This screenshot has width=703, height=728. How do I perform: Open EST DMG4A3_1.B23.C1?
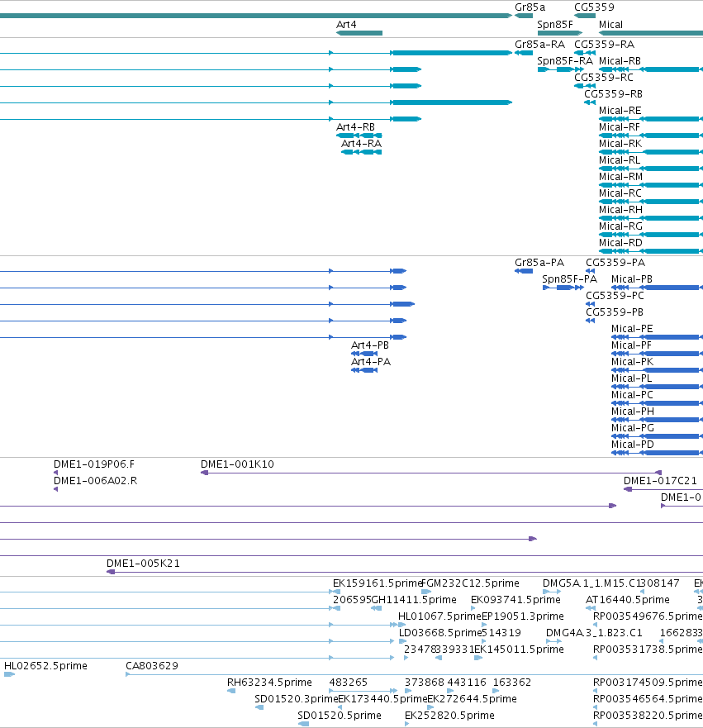pyautogui.click(x=554, y=641)
